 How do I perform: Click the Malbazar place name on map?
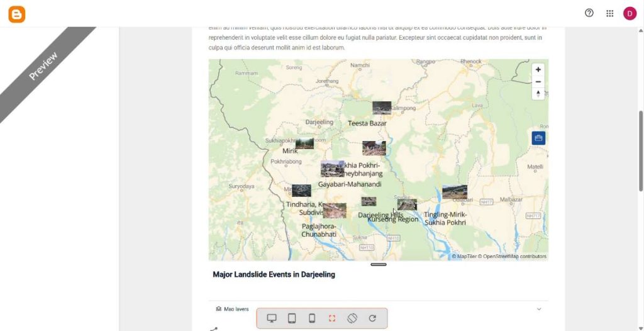pyautogui.click(x=511, y=199)
